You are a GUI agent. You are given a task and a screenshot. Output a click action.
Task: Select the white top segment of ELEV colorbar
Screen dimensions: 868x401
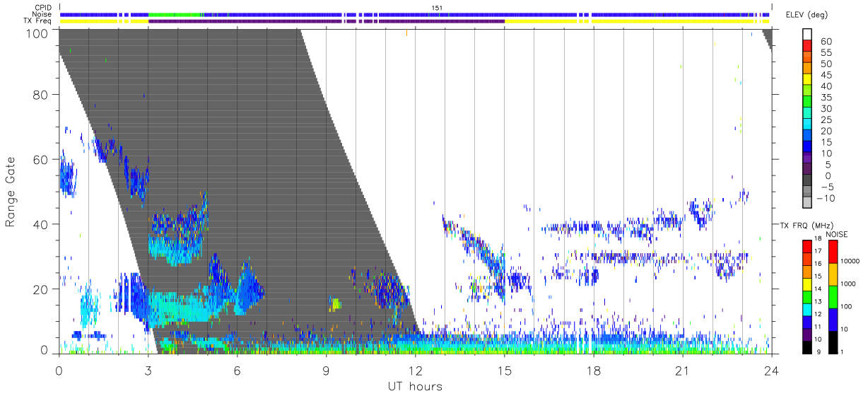click(807, 35)
